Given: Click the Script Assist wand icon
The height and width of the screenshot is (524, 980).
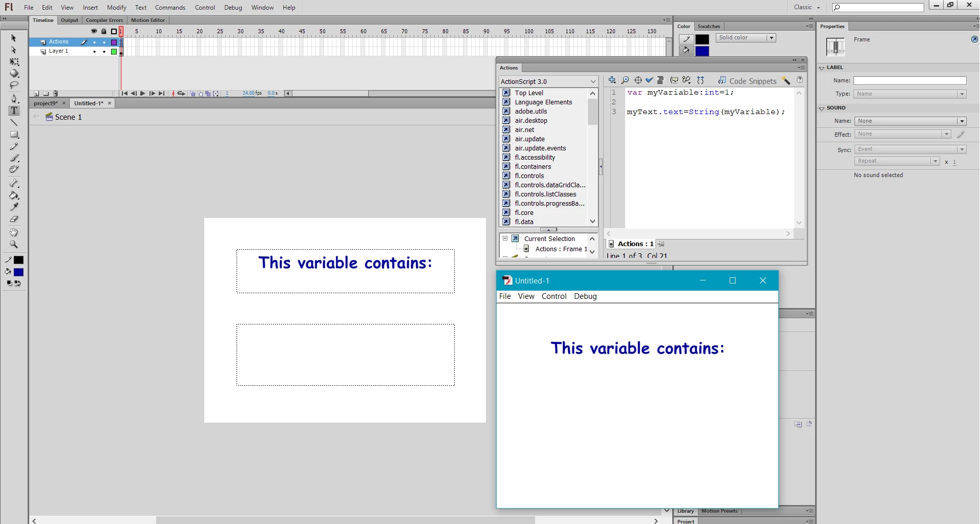Looking at the screenshot, I should pos(786,80).
